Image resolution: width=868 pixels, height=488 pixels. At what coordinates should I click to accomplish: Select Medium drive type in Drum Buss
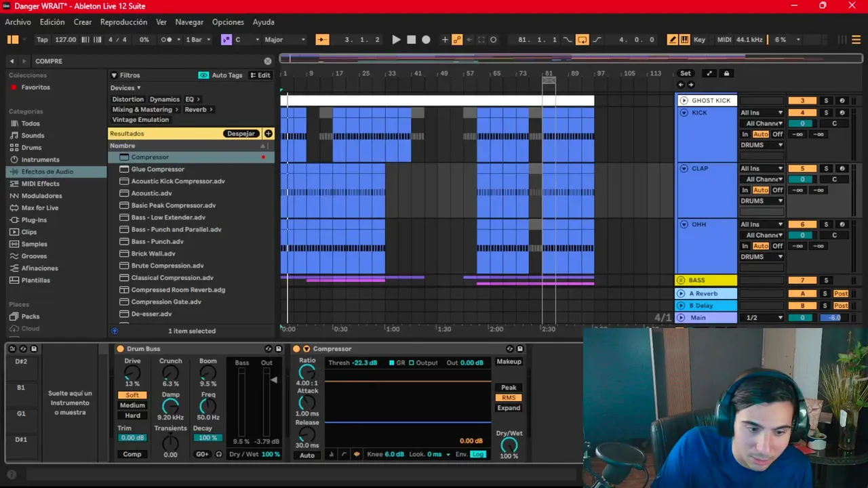[x=132, y=405]
